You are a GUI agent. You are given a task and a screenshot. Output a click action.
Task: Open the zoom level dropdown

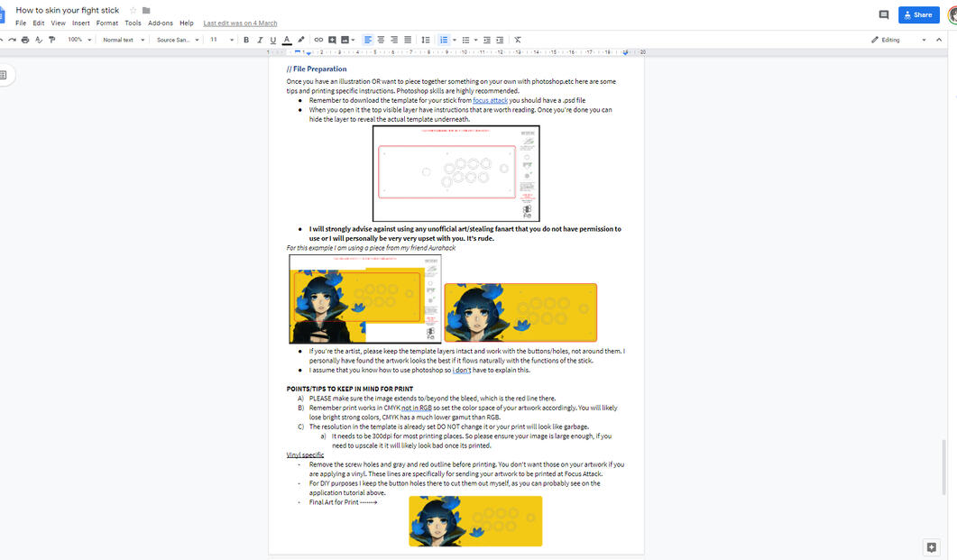pyautogui.click(x=79, y=40)
